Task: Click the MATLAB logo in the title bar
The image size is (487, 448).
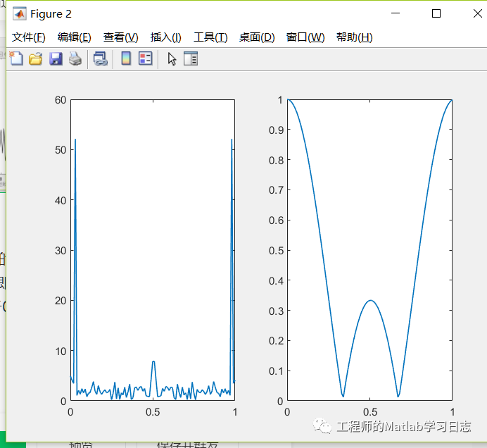Action: point(20,13)
